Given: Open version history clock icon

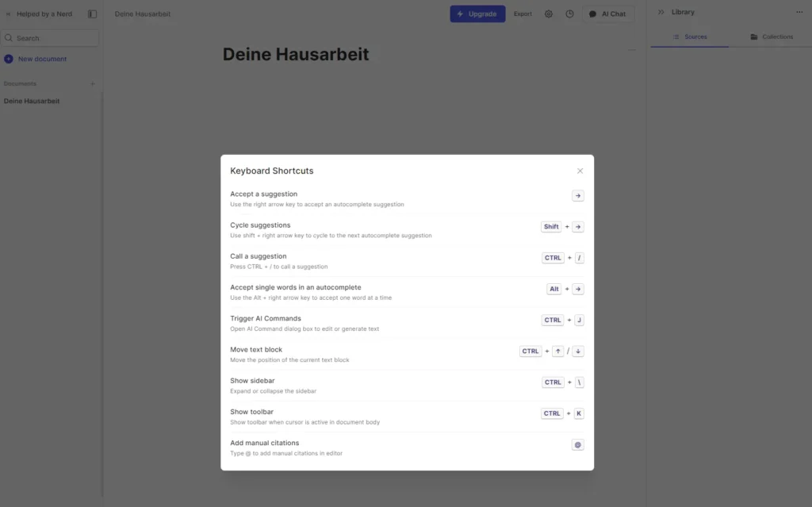Looking at the screenshot, I should [569, 14].
